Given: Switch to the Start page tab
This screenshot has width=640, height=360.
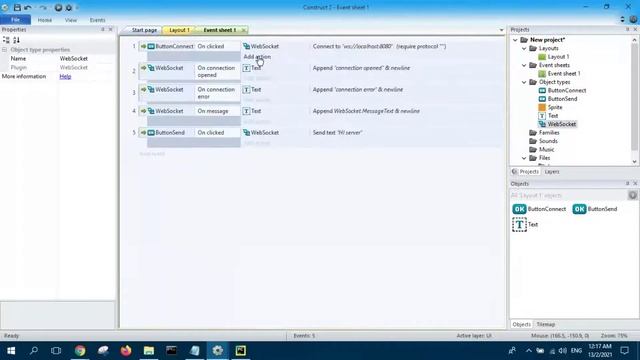Looking at the screenshot, I should tap(144, 30).
